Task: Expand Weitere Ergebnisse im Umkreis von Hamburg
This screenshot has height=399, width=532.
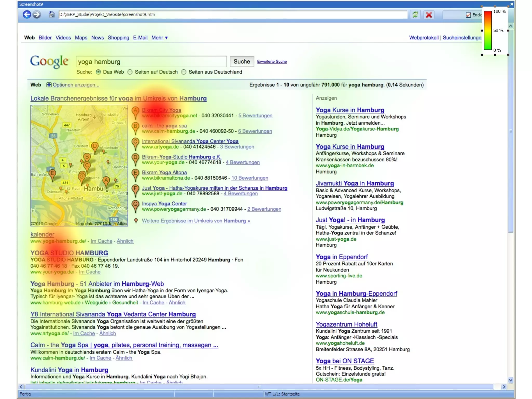Action: [196, 221]
